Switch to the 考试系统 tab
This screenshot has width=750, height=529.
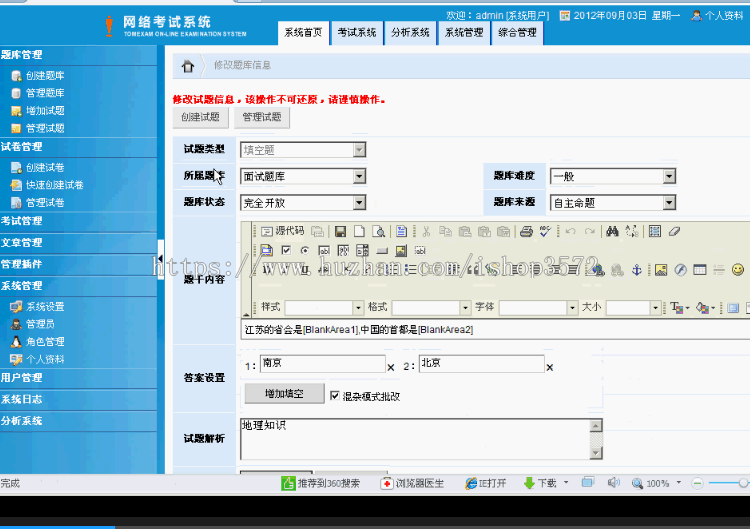tap(357, 33)
